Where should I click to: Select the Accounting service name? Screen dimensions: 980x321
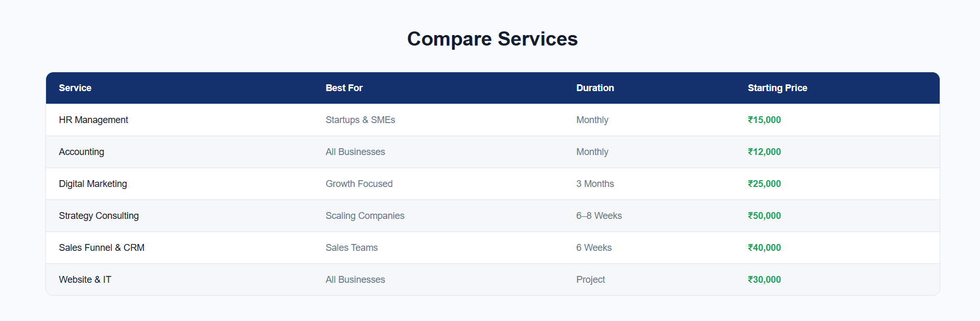coord(81,152)
